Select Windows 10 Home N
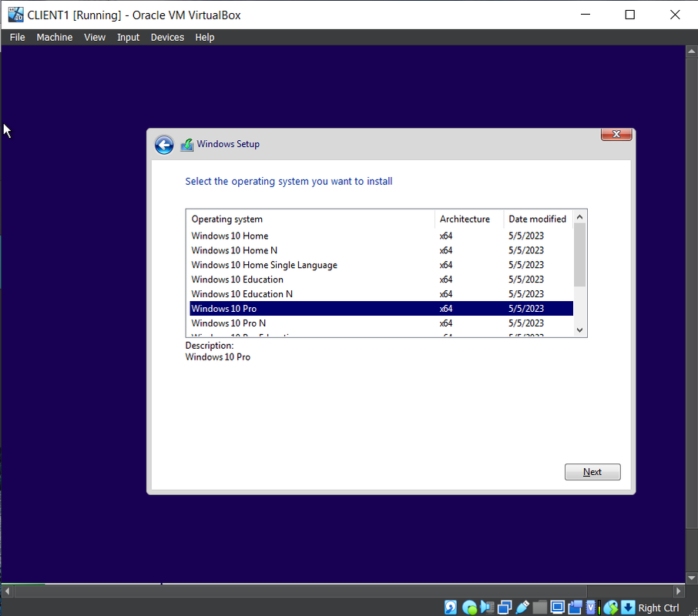The image size is (698, 616). tap(381, 250)
